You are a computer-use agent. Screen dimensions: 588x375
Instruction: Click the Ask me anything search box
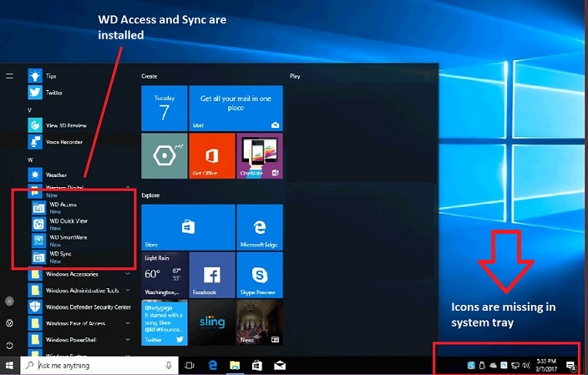pos(92,366)
